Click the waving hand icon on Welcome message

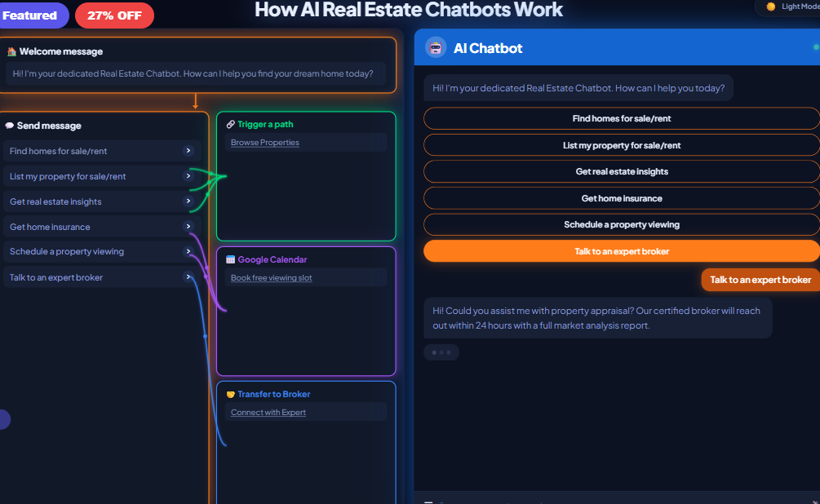tap(11, 51)
